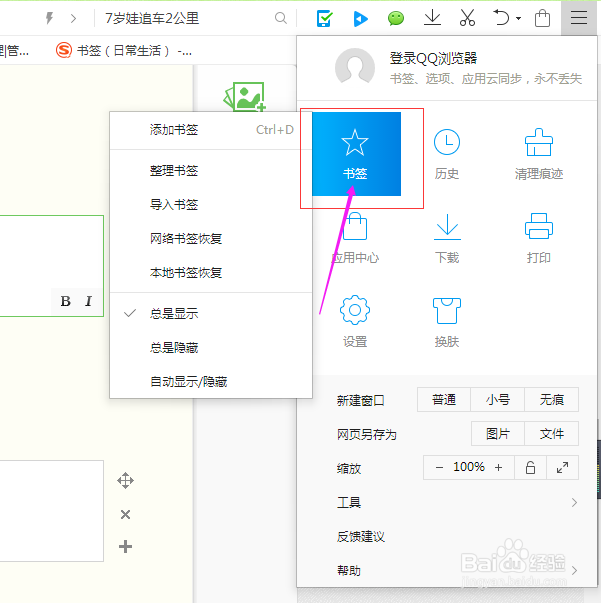Click the lightning bolt speed-mode icon
Screen dimensions: 601x603
tap(49, 18)
